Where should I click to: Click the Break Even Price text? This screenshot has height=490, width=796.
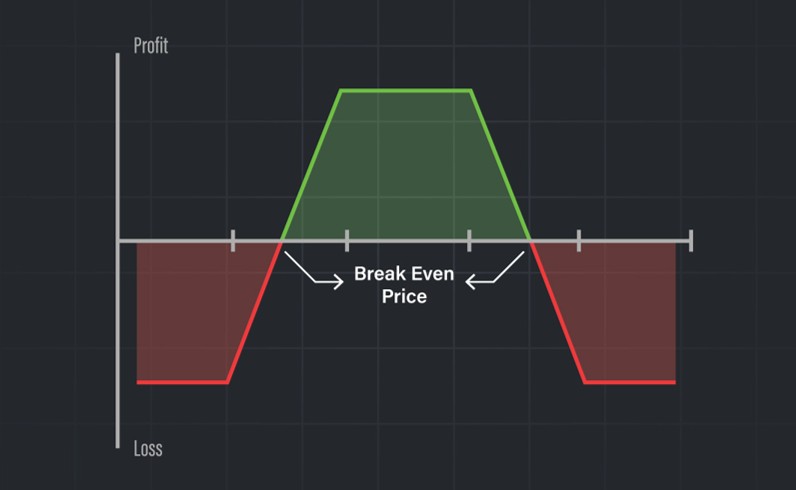(404, 284)
